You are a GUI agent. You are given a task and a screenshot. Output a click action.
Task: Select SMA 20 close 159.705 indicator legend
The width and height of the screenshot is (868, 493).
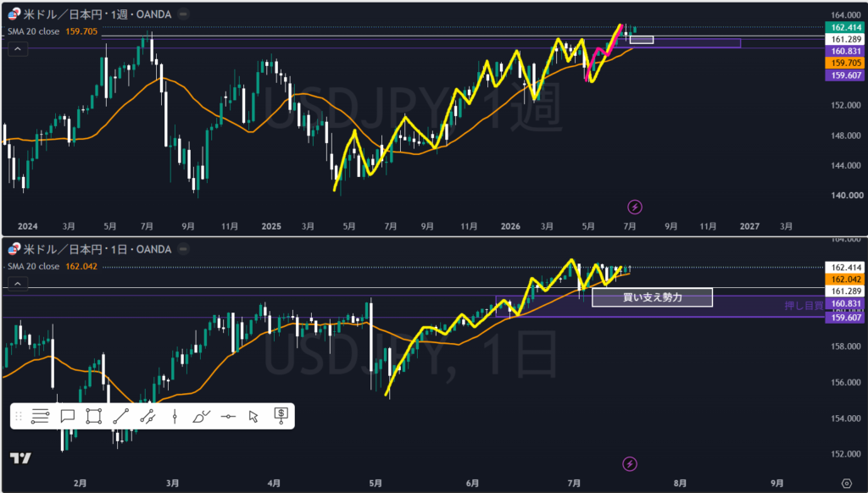point(52,31)
